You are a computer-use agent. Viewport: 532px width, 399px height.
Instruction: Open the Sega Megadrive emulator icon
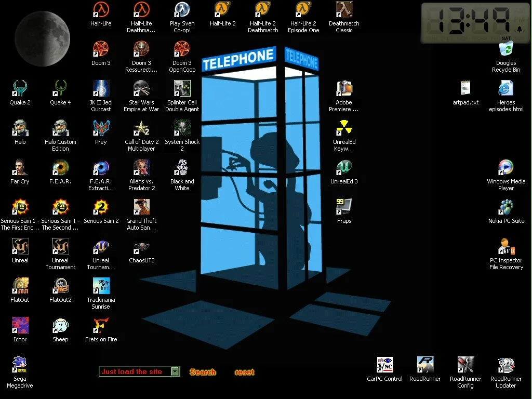click(20, 365)
